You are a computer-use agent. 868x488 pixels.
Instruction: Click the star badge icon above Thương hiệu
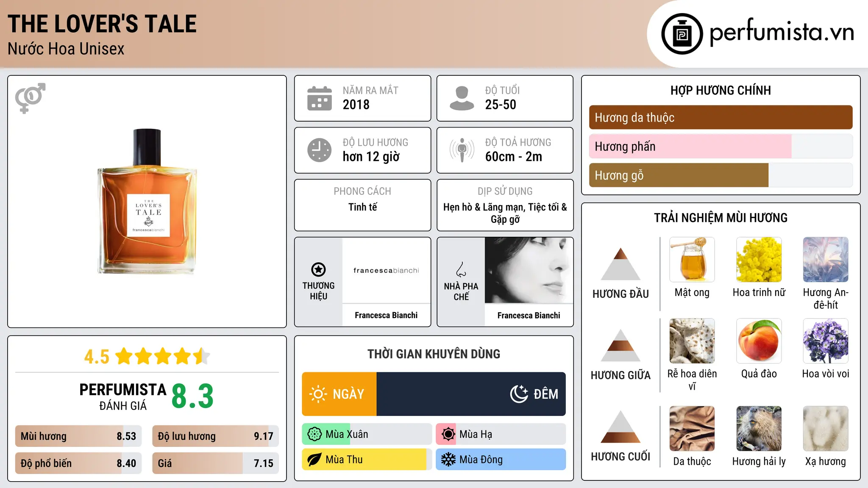point(318,269)
